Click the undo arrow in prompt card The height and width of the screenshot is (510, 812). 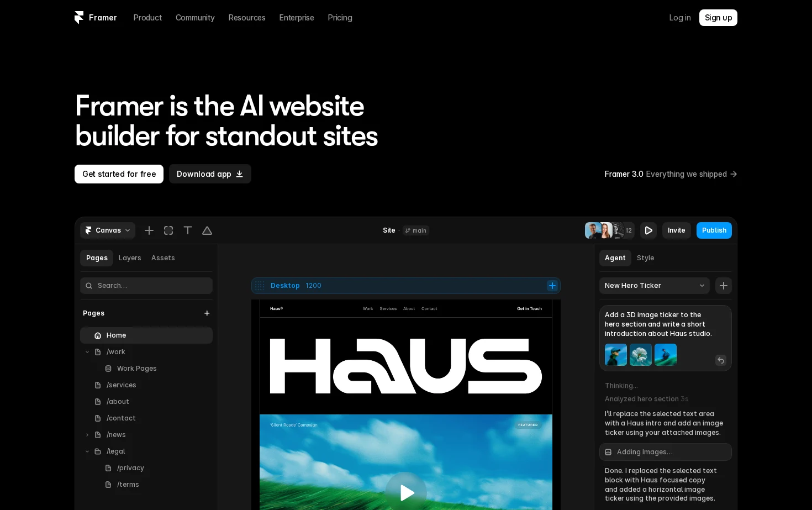pyautogui.click(x=721, y=360)
